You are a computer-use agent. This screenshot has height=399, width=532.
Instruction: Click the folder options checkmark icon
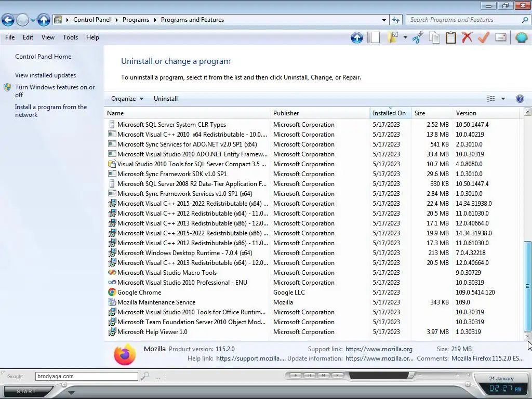tap(393, 37)
